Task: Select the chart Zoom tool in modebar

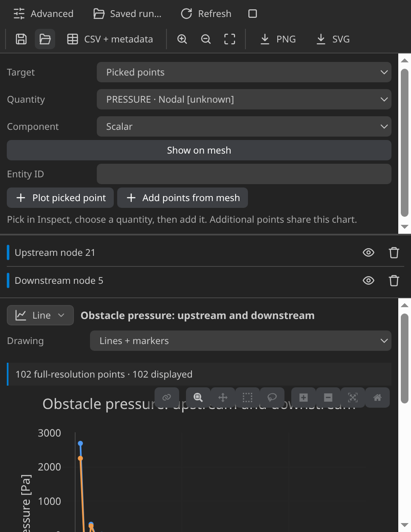Action: (x=198, y=398)
